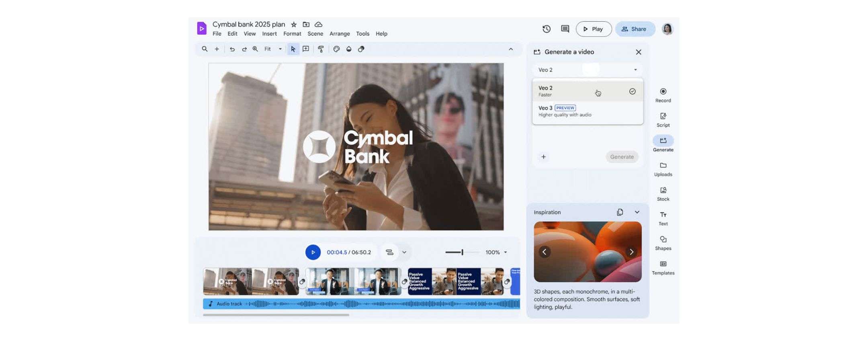868x341 pixels.
Task: Open the Insert menu
Action: click(269, 34)
